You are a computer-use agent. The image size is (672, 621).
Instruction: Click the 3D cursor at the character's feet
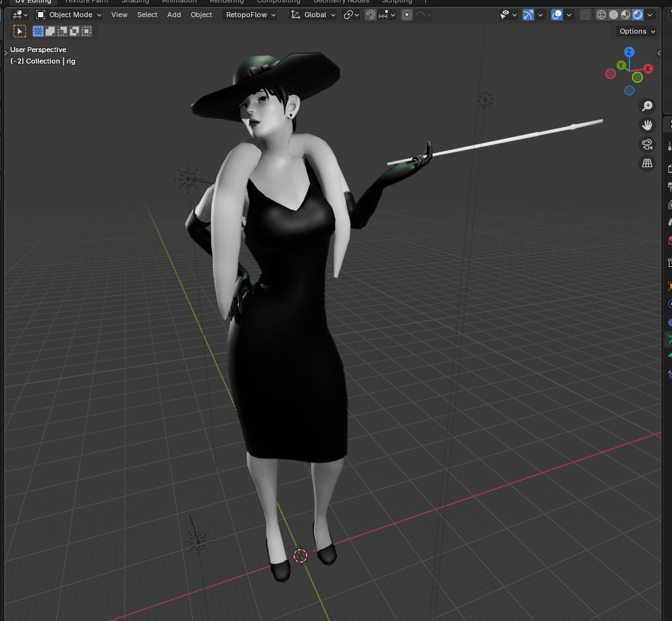click(301, 556)
